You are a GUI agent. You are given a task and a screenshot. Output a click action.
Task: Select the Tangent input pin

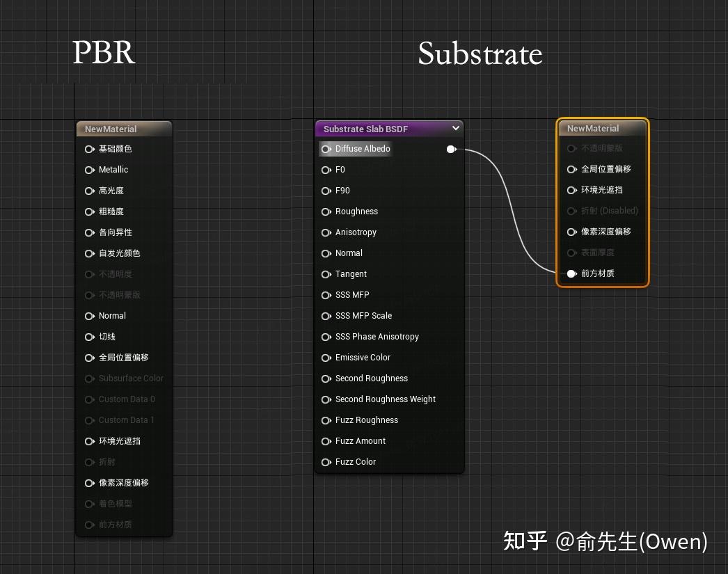326,274
